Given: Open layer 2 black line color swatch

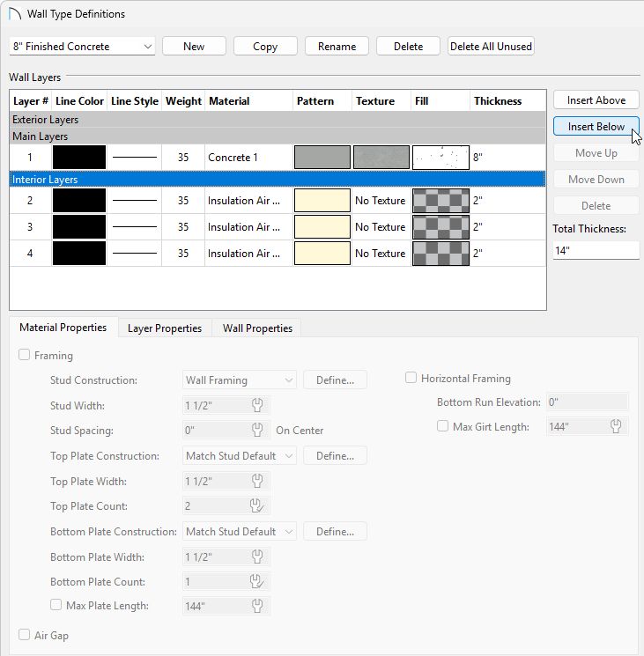Looking at the screenshot, I should coord(79,201).
